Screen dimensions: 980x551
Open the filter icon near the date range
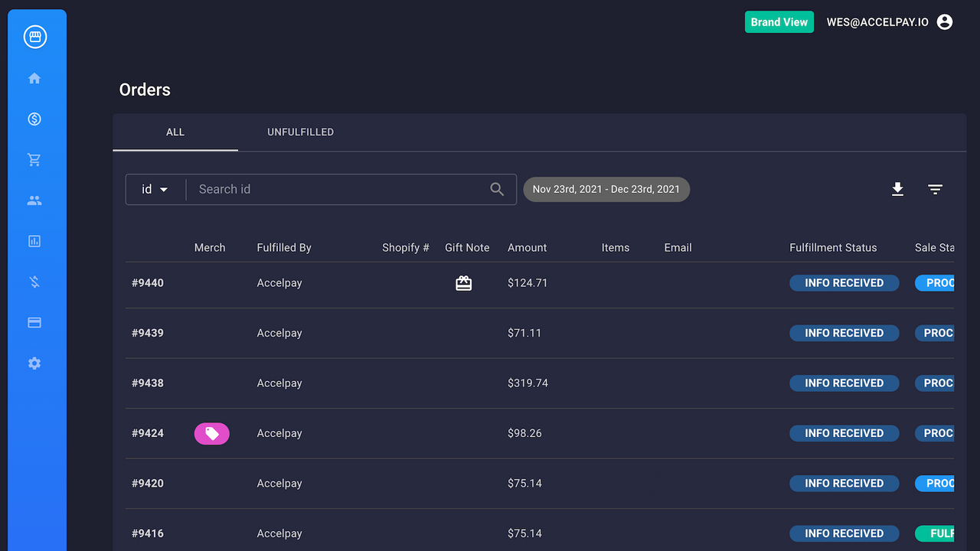[935, 189]
